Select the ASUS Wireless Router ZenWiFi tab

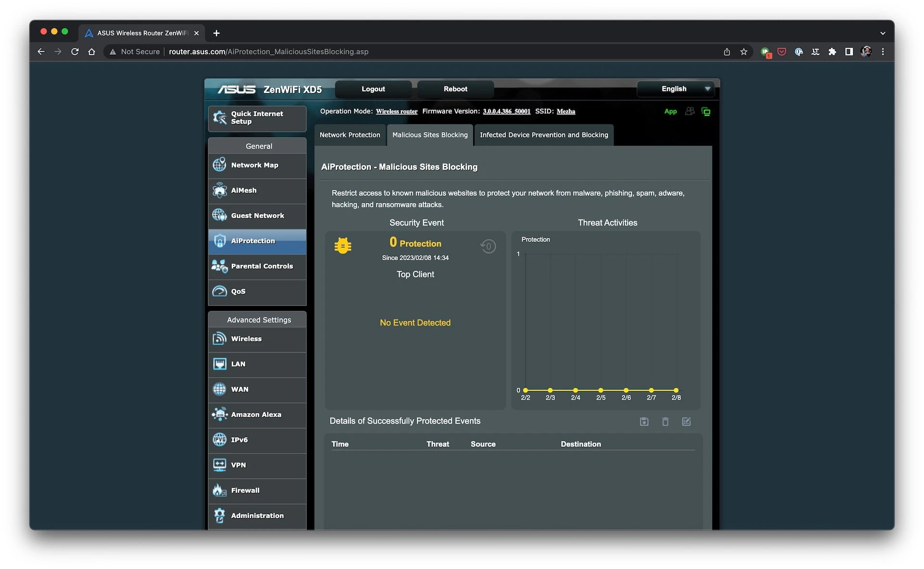click(x=141, y=33)
